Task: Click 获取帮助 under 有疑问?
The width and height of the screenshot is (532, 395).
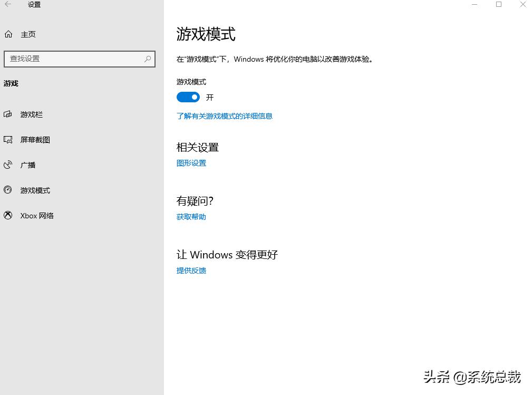Action: pos(191,217)
